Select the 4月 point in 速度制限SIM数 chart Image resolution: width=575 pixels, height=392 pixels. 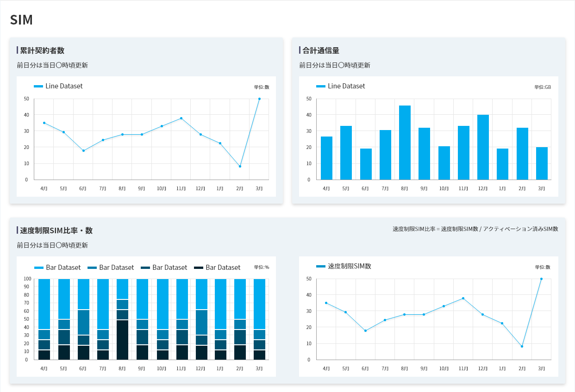(326, 303)
